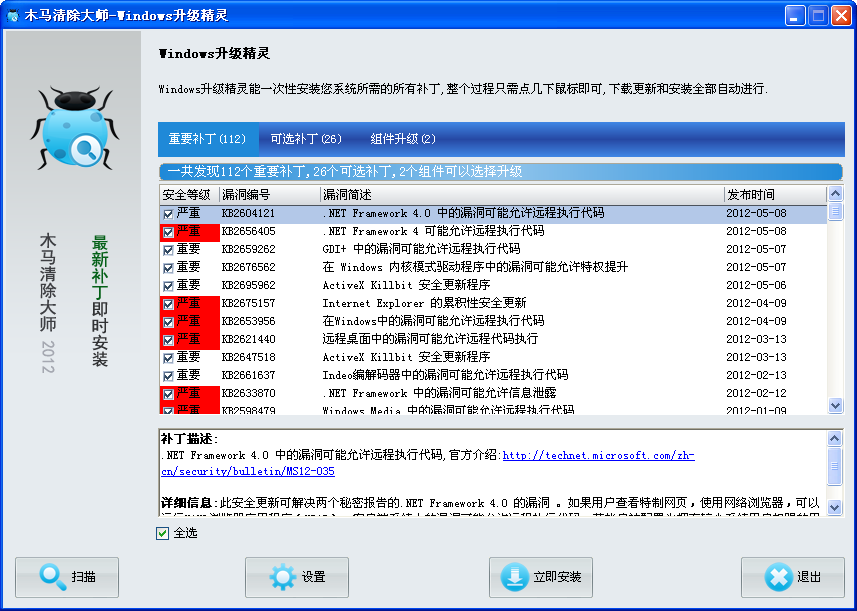Click the 2012-02-12 release date cell
The height and width of the screenshot is (611, 857).
click(x=756, y=394)
